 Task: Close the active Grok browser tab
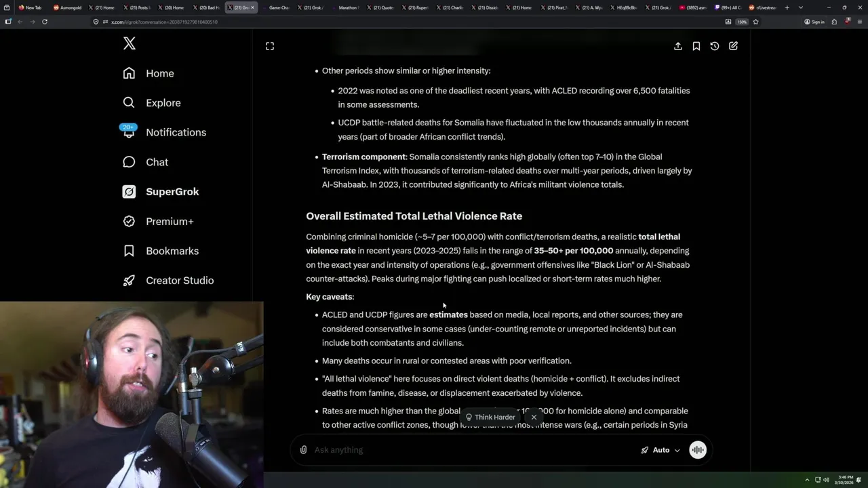point(253,7)
